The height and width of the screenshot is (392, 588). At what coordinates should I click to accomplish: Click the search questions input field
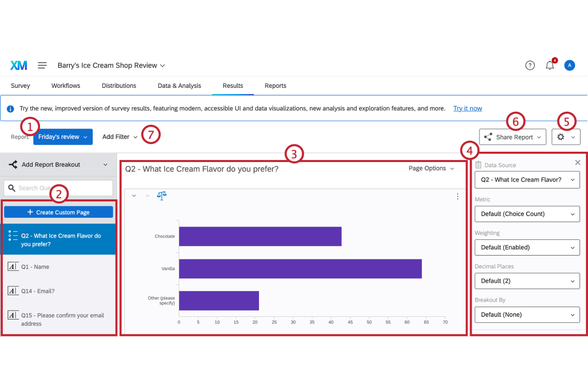58,188
